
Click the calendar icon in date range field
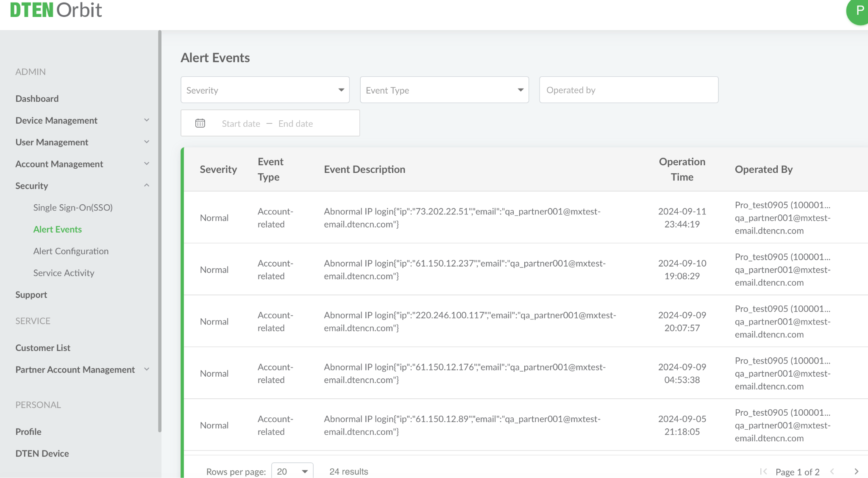click(x=200, y=123)
